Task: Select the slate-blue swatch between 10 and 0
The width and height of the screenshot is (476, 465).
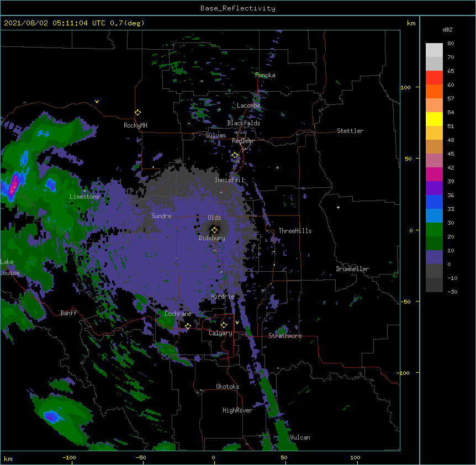Action: point(434,257)
